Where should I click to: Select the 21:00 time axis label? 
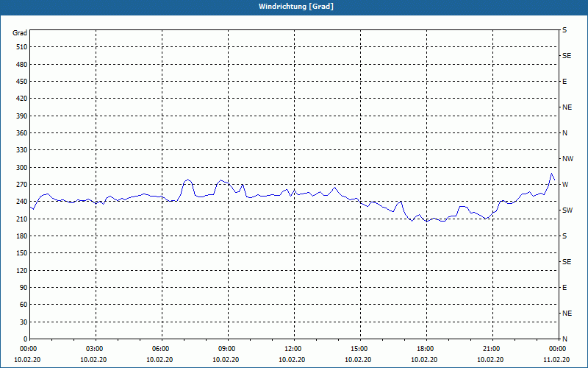tap(490, 349)
